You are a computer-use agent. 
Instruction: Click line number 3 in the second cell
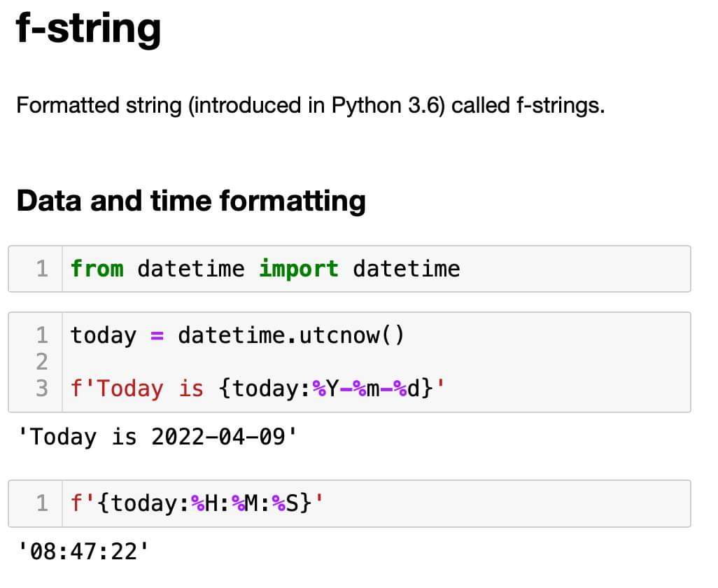[x=42, y=388]
